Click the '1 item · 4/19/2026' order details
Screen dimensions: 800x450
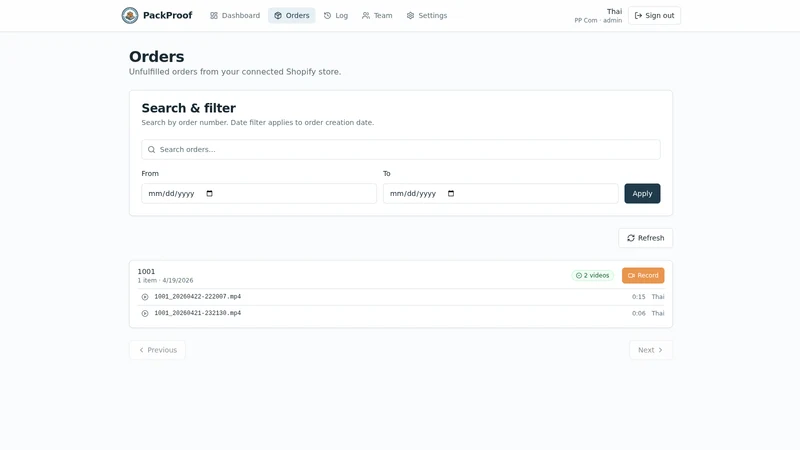point(165,281)
